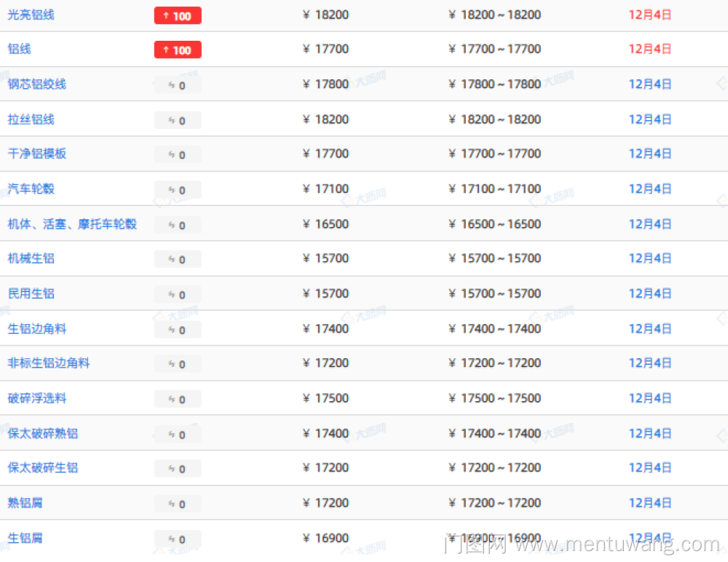The width and height of the screenshot is (728, 562).
Task: Select the change badge for 破碎浮选料
Action: 178,399
